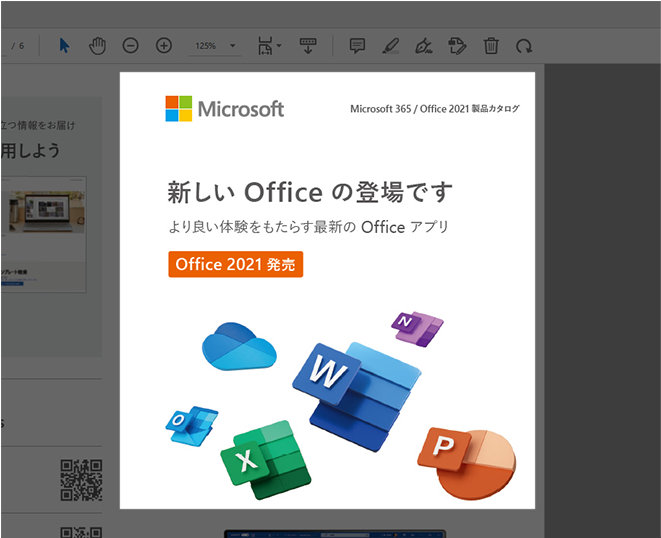Image resolution: width=661 pixels, height=538 pixels.
Task: Click "Microsoft 365 / Office 2021 製品カタログ" header text
Action: point(435,109)
